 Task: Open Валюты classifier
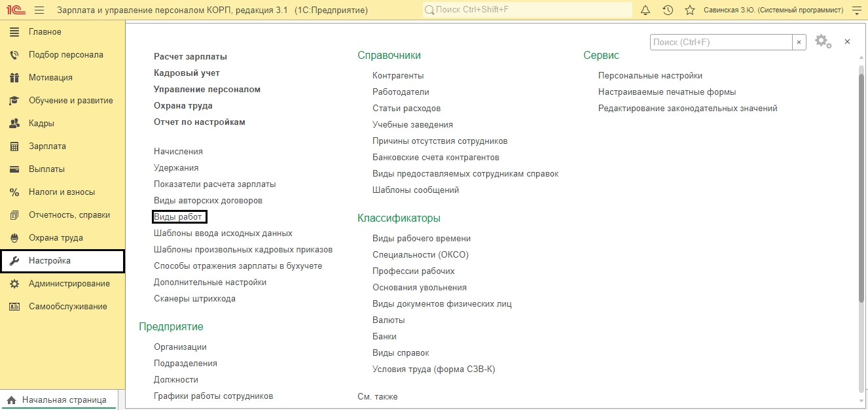tap(389, 320)
